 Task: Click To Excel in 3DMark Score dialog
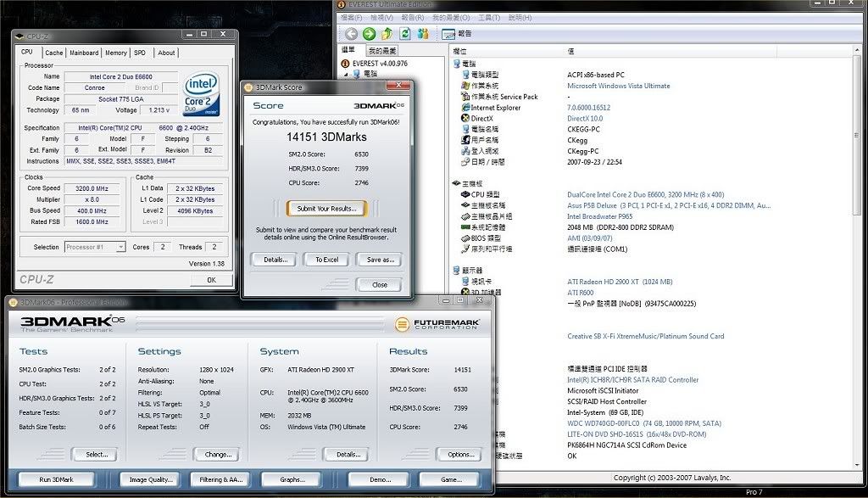pyautogui.click(x=326, y=260)
